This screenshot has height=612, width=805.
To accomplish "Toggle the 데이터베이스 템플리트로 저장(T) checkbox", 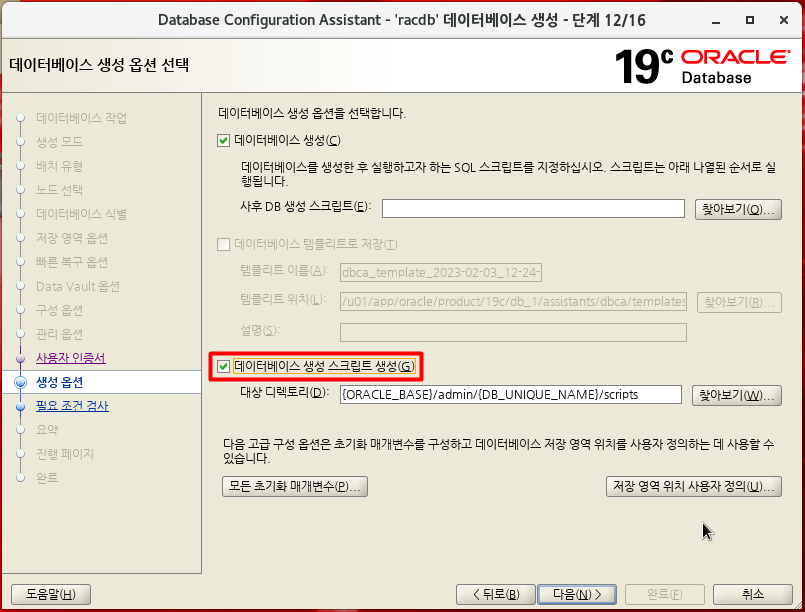I will 223,244.
